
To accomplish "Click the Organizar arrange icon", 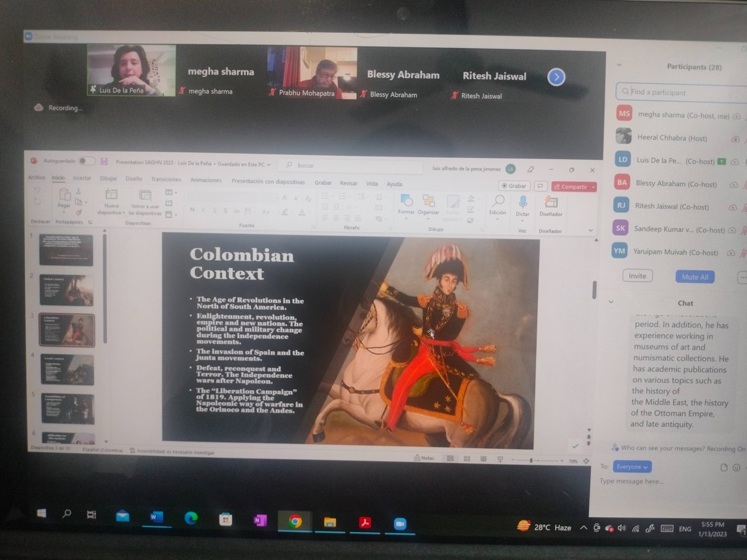I will coord(428,200).
